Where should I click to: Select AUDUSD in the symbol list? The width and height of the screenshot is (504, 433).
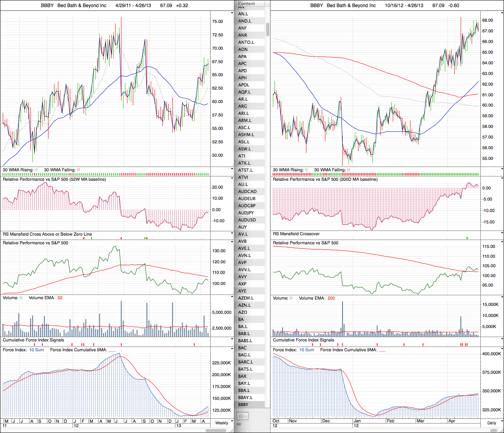[x=247, y=220]
